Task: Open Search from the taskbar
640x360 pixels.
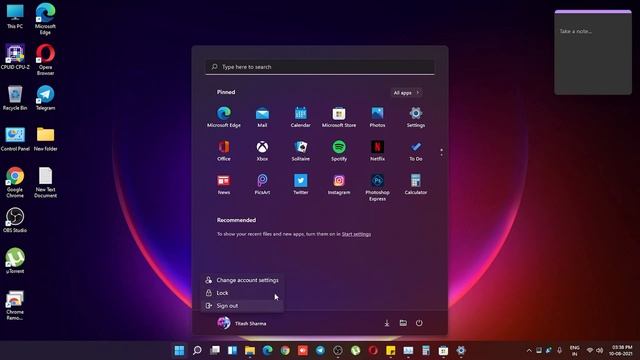Action: 197,350
